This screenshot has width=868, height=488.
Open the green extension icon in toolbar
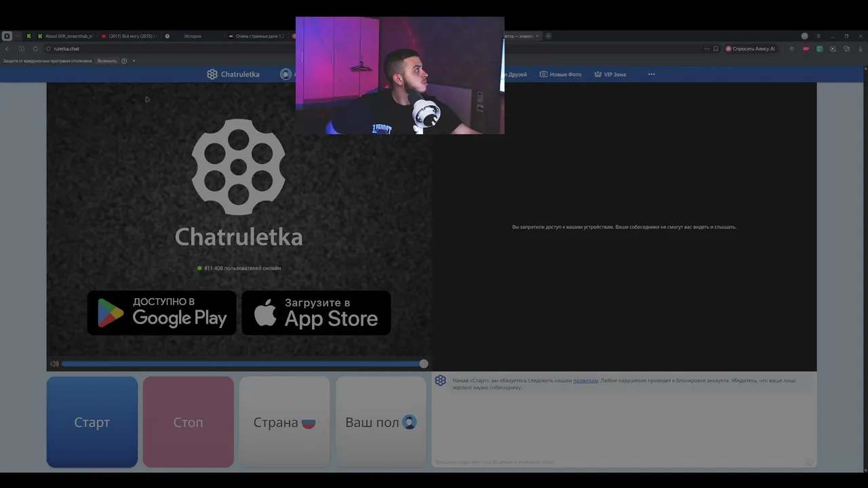tap(819, 49)
